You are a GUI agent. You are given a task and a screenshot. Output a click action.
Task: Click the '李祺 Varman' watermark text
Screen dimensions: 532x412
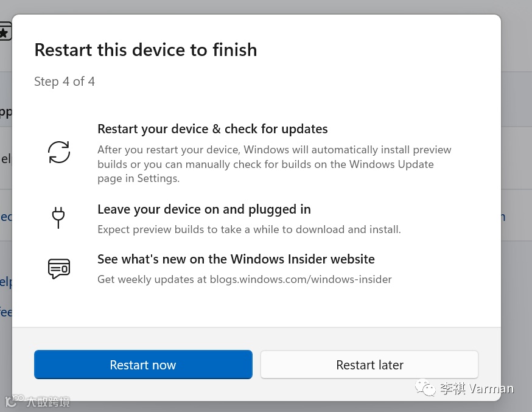(476, 388)
